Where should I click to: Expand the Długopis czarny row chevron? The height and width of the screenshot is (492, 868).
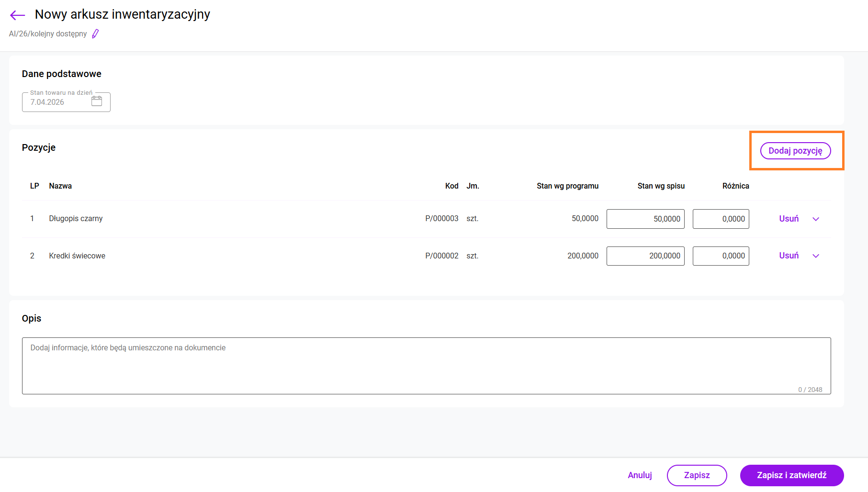(816, 219)
